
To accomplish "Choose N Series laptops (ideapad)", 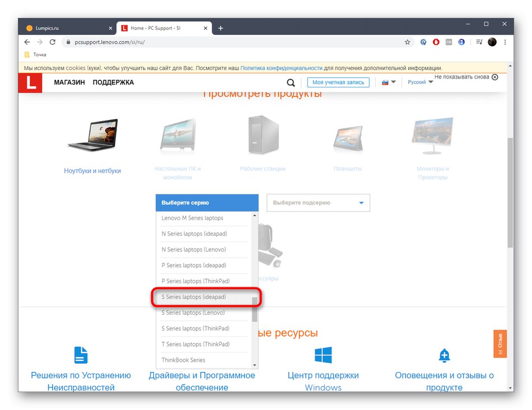I will (x=204, y=234).
